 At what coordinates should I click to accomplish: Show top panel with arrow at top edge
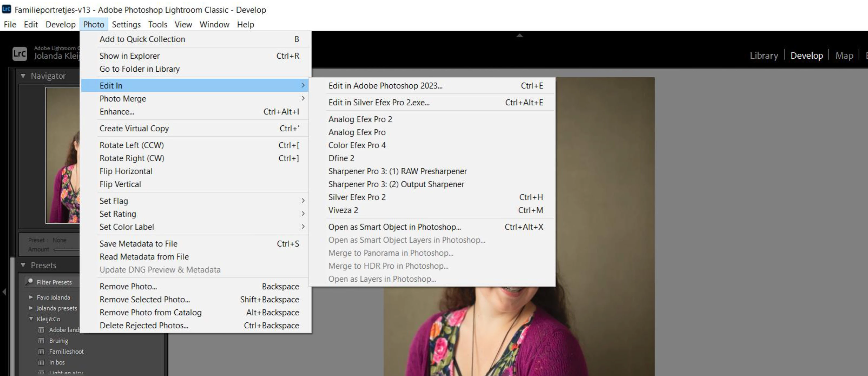click(x=520, y=35)
